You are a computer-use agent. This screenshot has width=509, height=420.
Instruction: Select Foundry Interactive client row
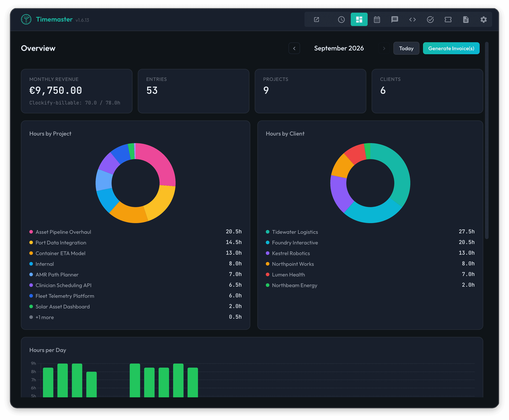coord(370,242)
